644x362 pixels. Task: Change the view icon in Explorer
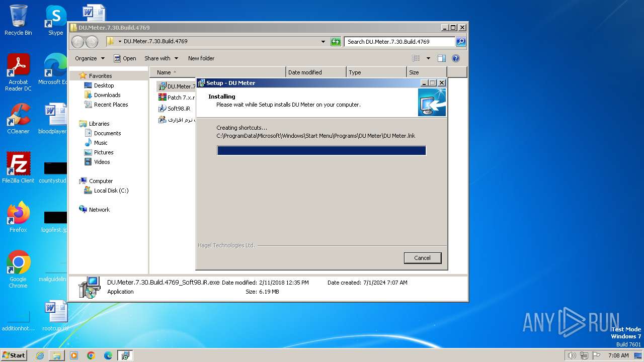click(x=416, y=58)
